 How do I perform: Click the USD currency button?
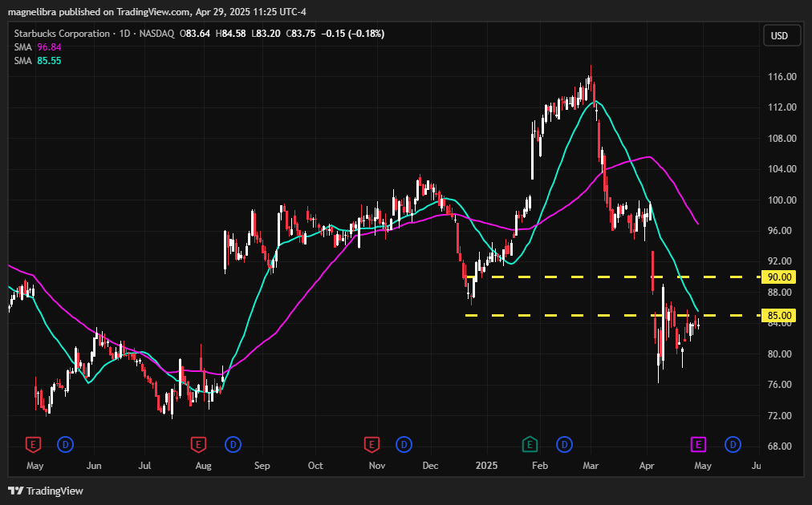coord(782,36)
